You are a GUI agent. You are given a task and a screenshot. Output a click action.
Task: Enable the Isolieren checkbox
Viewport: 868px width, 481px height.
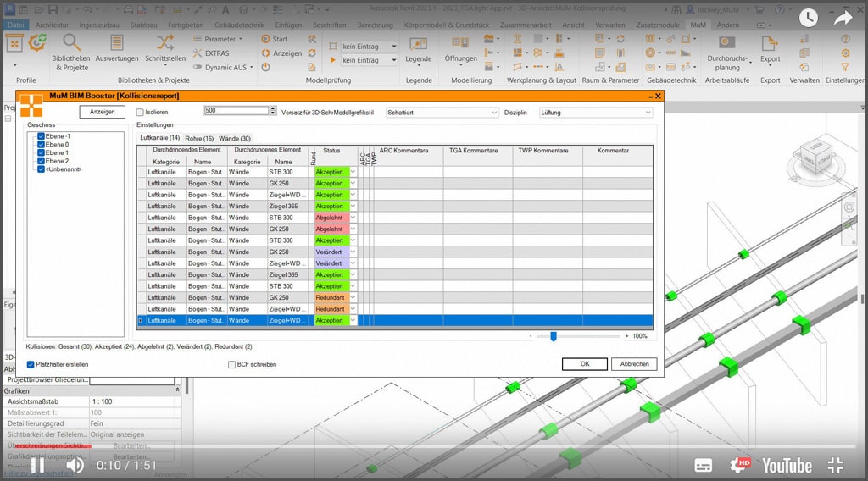pos(141,112)
